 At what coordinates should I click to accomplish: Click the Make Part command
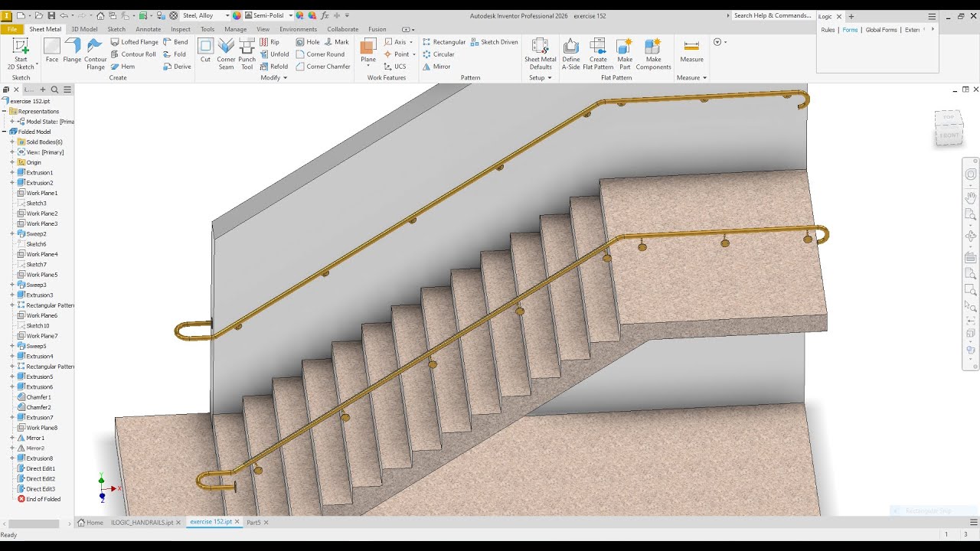[x=625, y=54]
